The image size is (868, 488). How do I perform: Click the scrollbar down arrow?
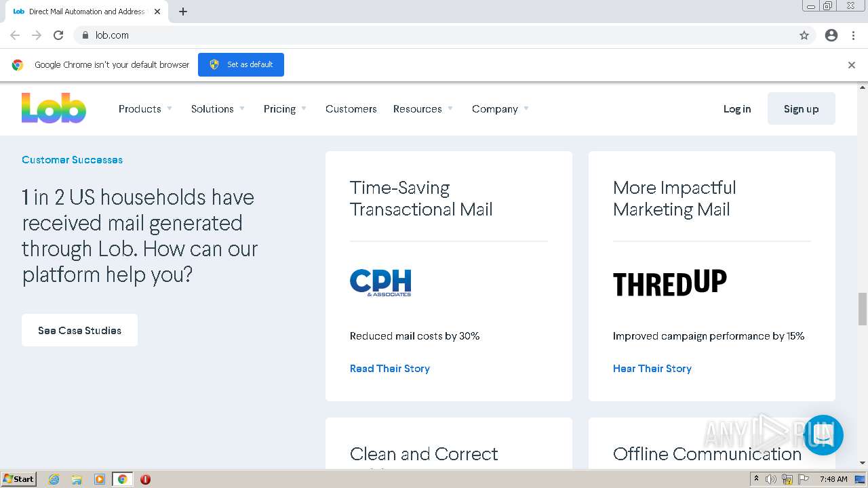click(863, 463)
